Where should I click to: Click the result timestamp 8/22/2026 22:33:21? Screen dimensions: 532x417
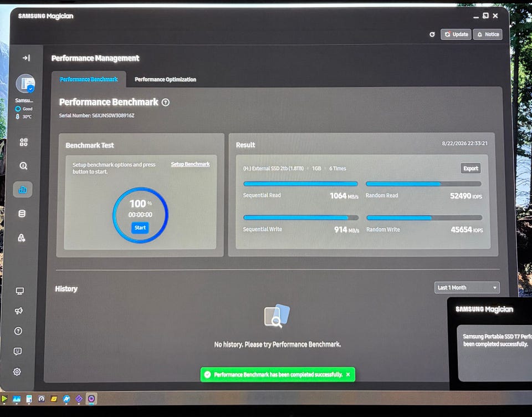pos(464,143)
